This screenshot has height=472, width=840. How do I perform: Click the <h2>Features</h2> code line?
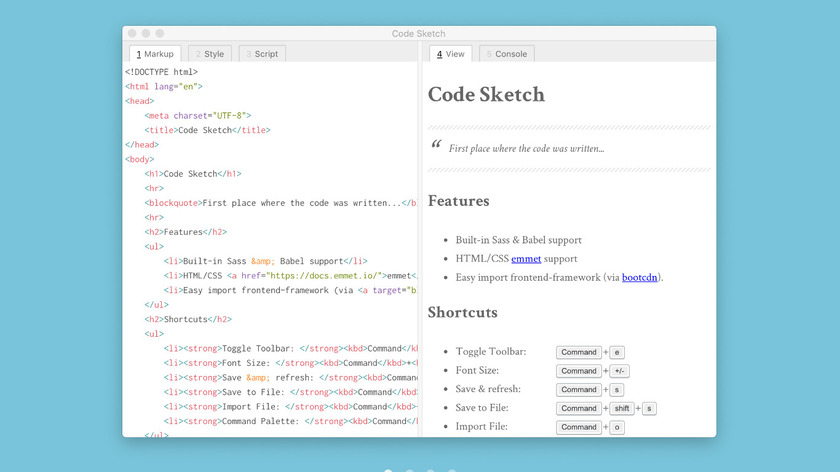pyautogui.click(x=185, y=232)
